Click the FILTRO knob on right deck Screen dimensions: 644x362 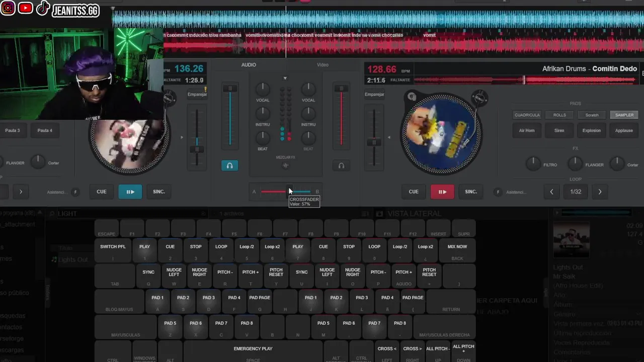533,163
